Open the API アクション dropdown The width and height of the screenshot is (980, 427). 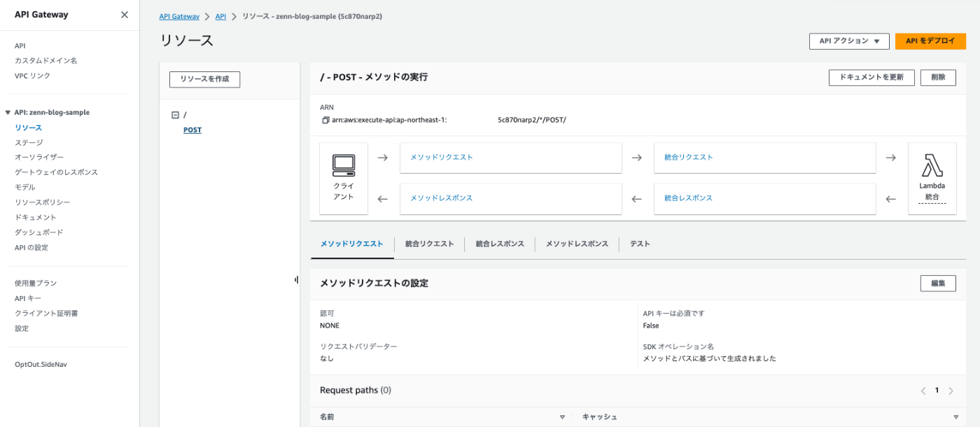tap(849, 41)
